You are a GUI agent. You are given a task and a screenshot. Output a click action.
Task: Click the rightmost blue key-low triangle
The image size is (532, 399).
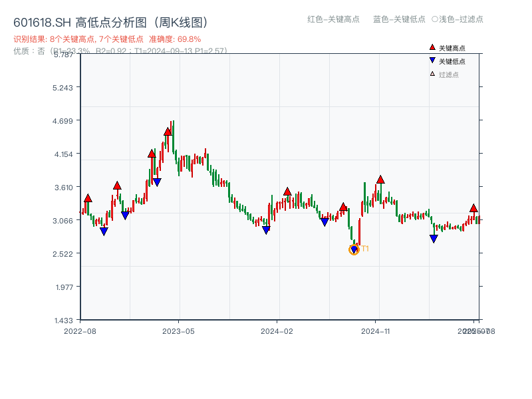[434, 238]
